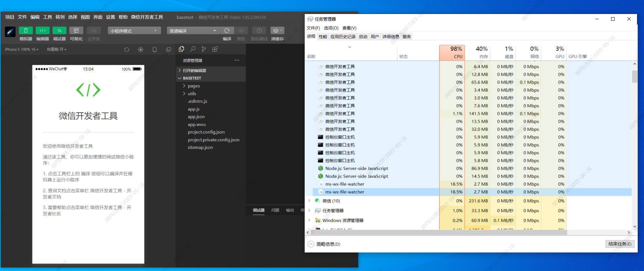Open the iPhone 5 device selector dropdown

coord(21,50)
